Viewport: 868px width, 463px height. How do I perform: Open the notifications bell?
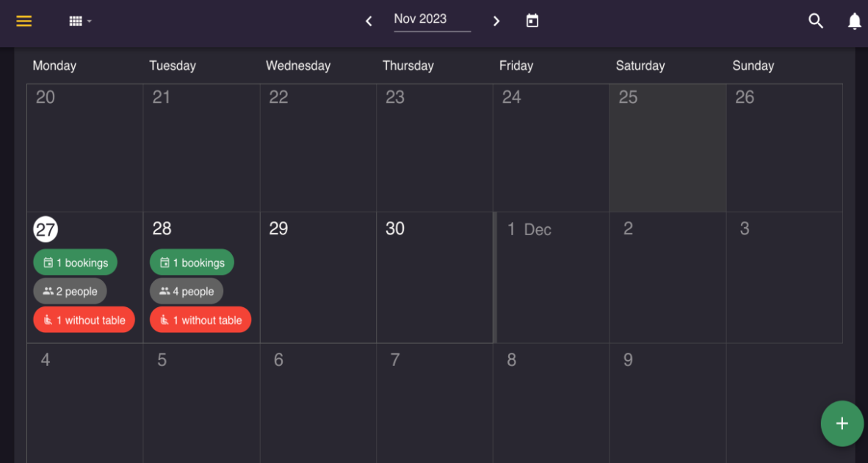(x=854, y=21)
